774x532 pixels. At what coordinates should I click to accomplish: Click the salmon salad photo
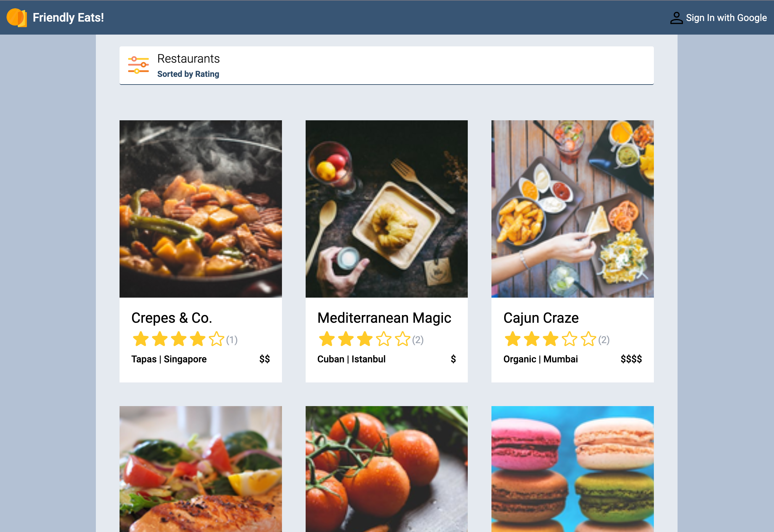coord(201,469)
